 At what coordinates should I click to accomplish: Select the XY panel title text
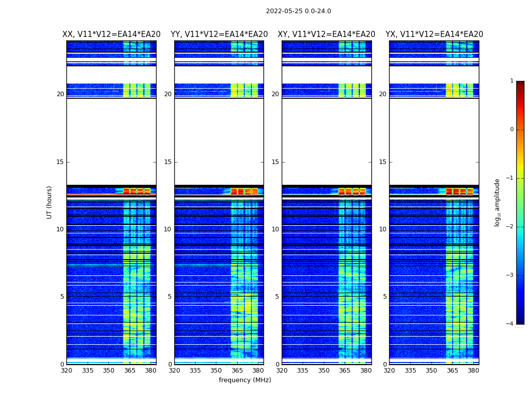pyautogui.click(x=326, y=34)
